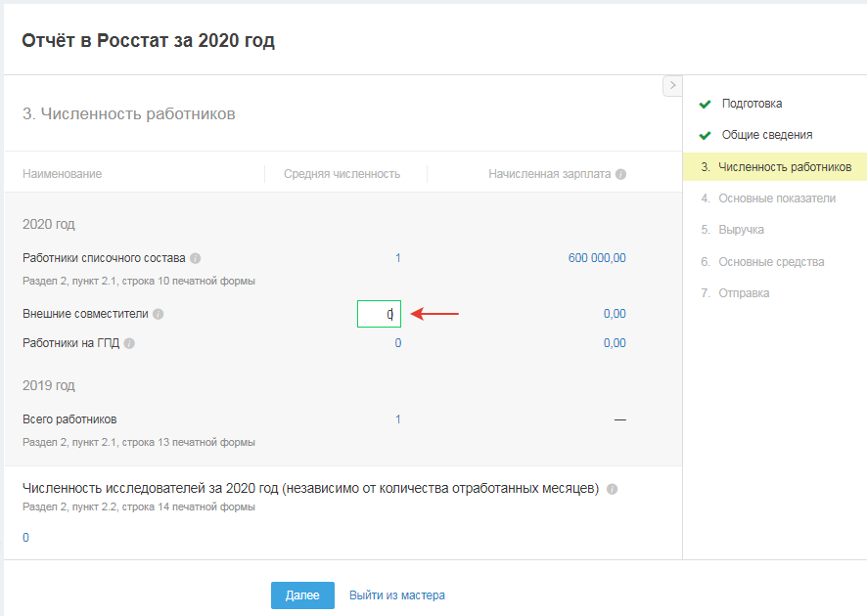
Task: Click info icon after Численность исследователей heading
Action: (x=612, y=489)
